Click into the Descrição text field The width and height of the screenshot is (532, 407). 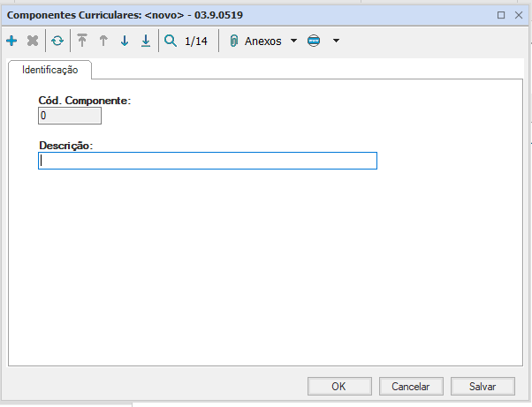pos(208,161)
